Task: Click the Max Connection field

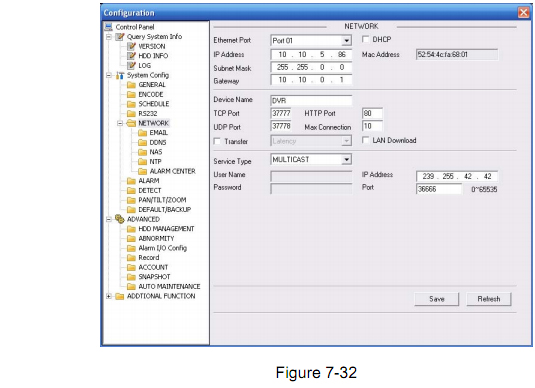Action: click(372, 126)
